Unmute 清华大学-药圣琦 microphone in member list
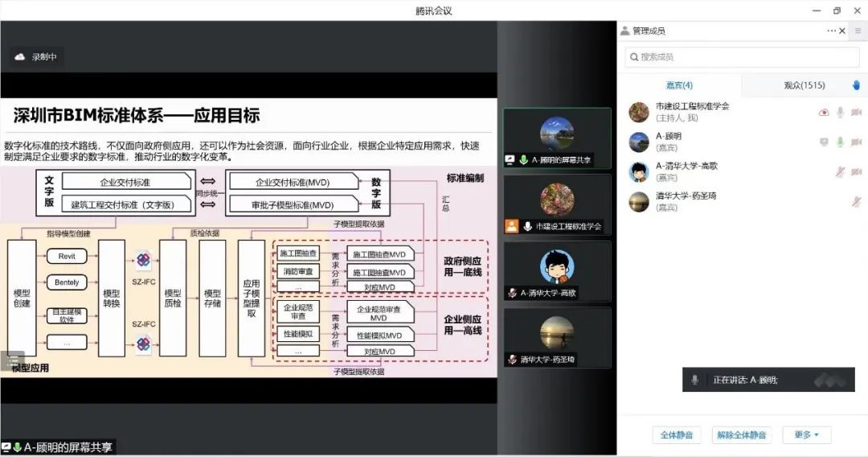 [857, 202]
